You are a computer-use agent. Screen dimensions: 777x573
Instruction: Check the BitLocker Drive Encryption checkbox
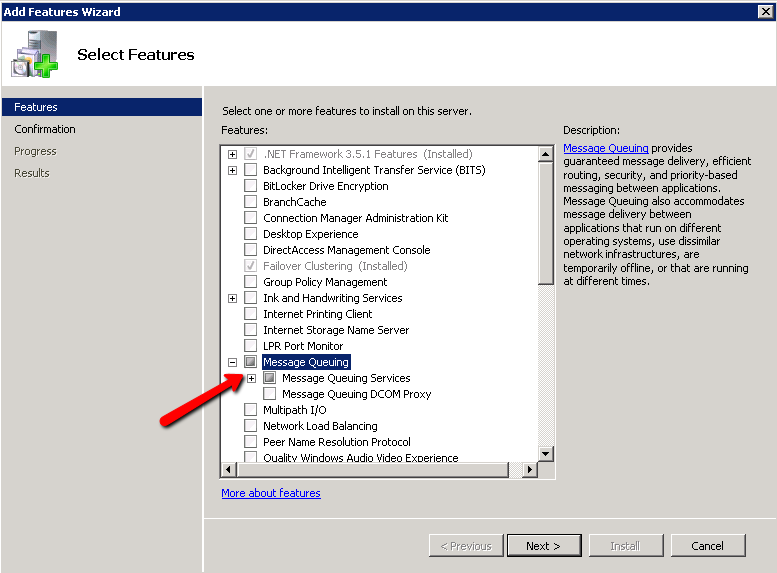pyautogui.click(x=251, y=186)
